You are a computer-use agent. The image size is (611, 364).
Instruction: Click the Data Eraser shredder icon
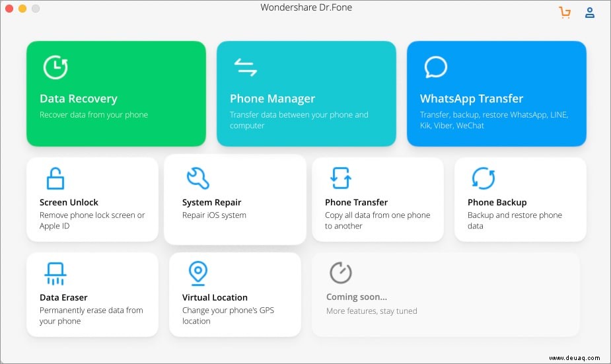[x=55, y=273]
